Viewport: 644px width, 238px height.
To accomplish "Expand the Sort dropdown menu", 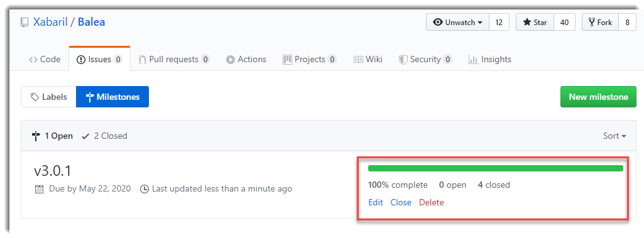I will click(x=614, y=136).
